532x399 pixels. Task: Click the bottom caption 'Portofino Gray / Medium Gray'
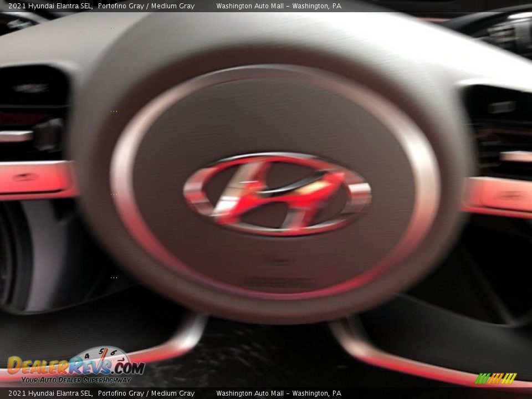pyautogui.click(x=146, y=393)
